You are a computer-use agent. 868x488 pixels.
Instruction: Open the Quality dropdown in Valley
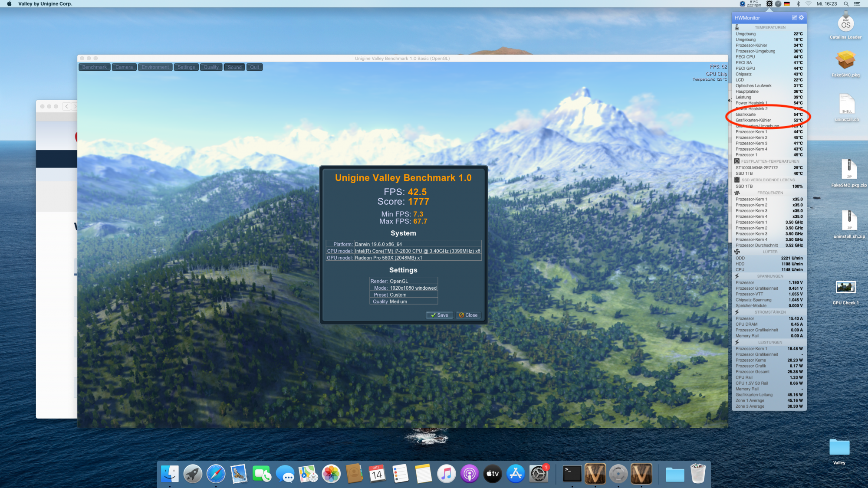[x=211, y=67]
